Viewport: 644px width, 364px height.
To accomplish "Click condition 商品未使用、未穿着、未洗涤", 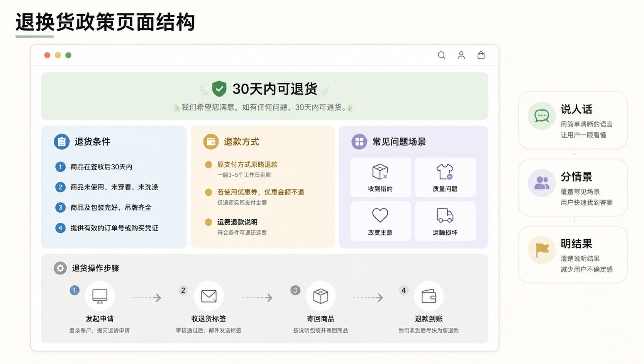I will point(114,187).
